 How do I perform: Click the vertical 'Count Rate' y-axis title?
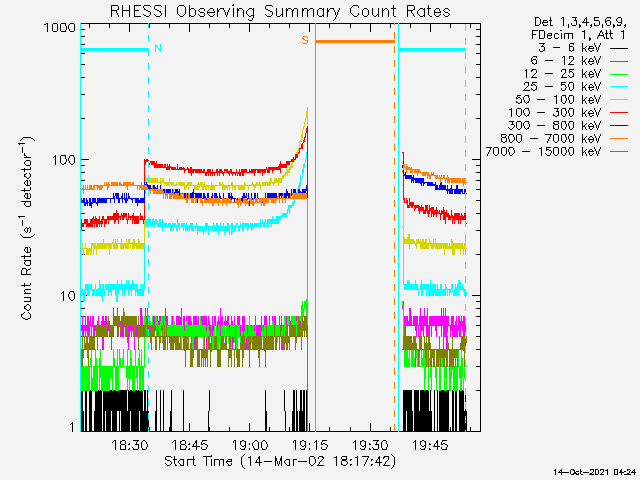27,228
